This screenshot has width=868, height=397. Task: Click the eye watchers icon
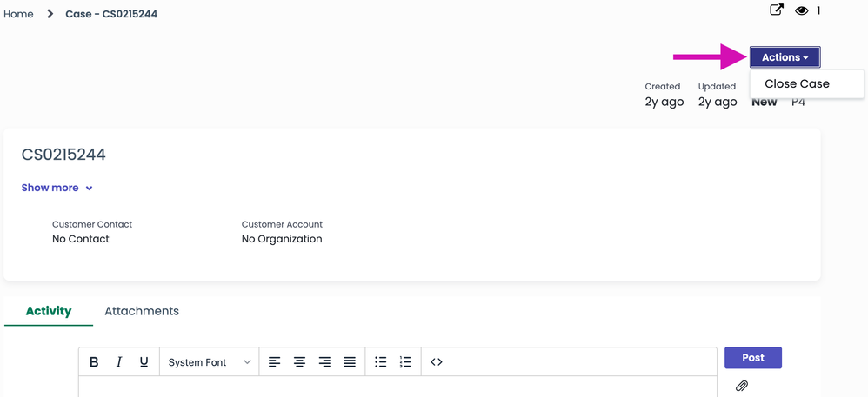[802, 11]
